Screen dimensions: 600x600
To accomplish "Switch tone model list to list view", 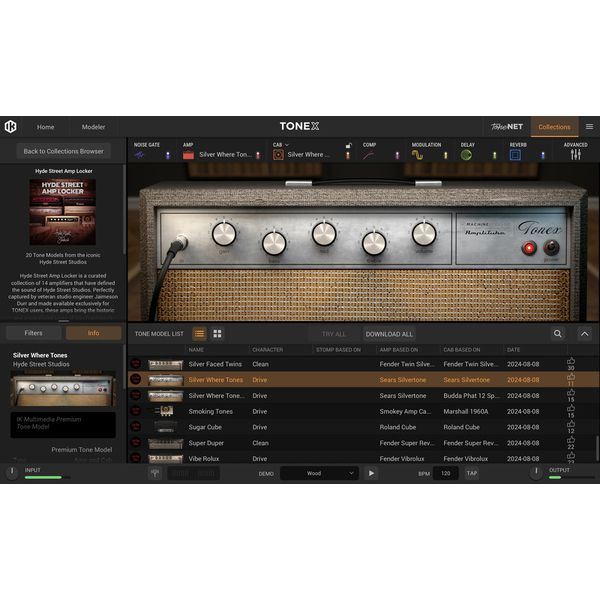I will click(199, 334).
